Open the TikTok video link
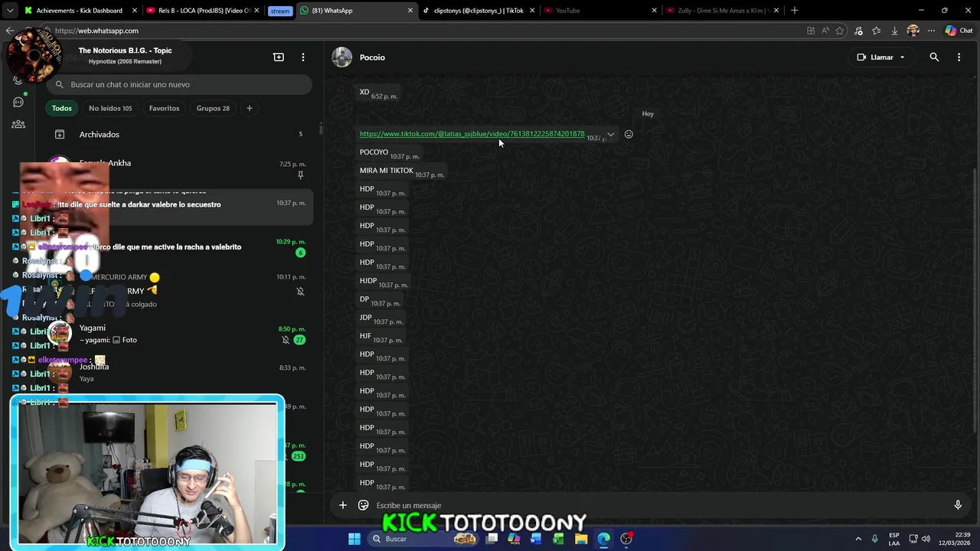The height and width of the screenshot is (551, 980). (472, 134)
